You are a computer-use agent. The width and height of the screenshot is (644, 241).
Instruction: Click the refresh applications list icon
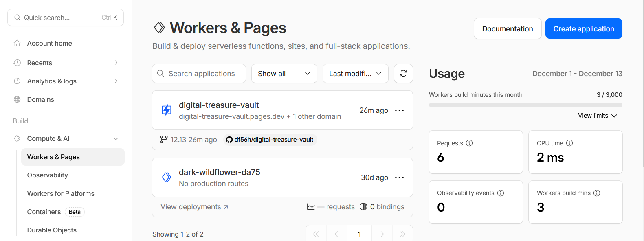click(403, 74)
